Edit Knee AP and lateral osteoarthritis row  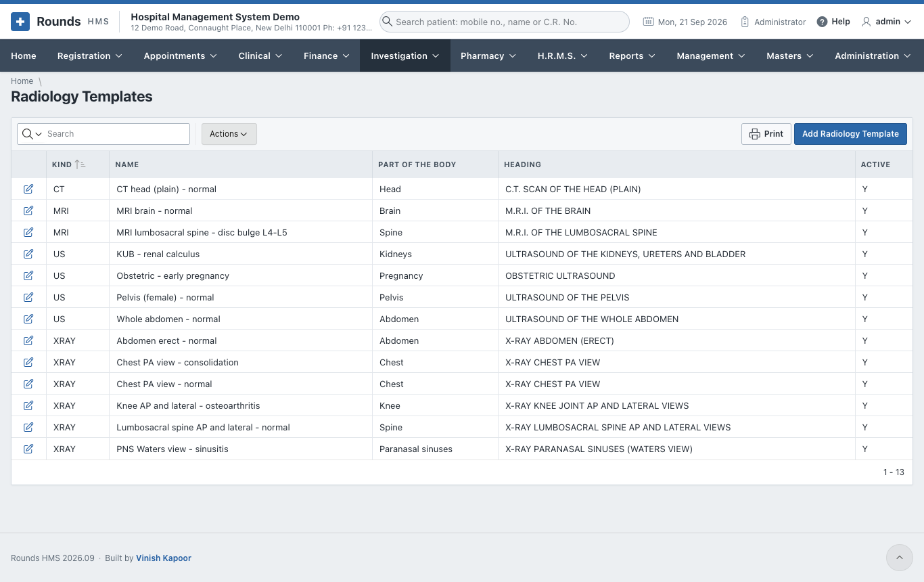[x=28, y=405]
